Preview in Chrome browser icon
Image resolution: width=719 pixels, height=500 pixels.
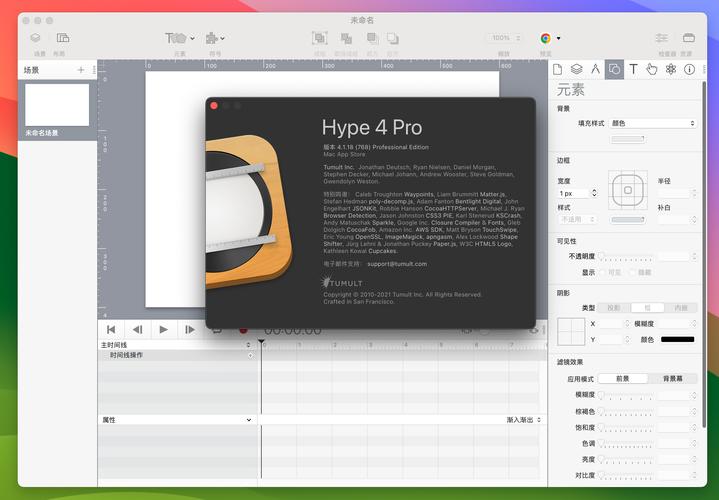point(545,38)
